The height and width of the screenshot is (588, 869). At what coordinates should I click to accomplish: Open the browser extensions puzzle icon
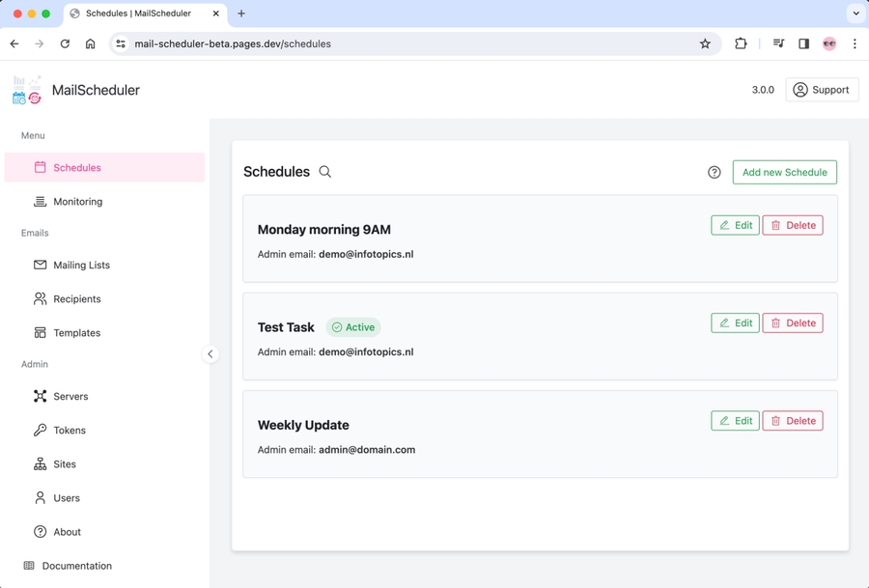[741, 43]
